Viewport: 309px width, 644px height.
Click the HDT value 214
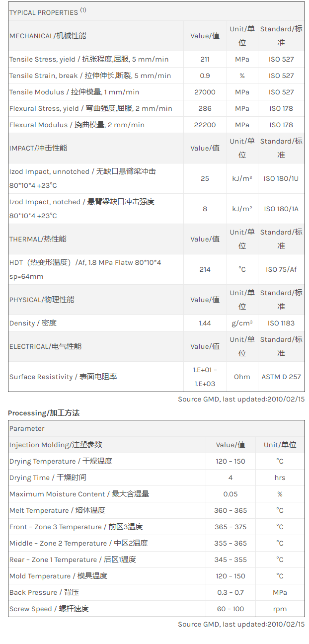point(205,269)
